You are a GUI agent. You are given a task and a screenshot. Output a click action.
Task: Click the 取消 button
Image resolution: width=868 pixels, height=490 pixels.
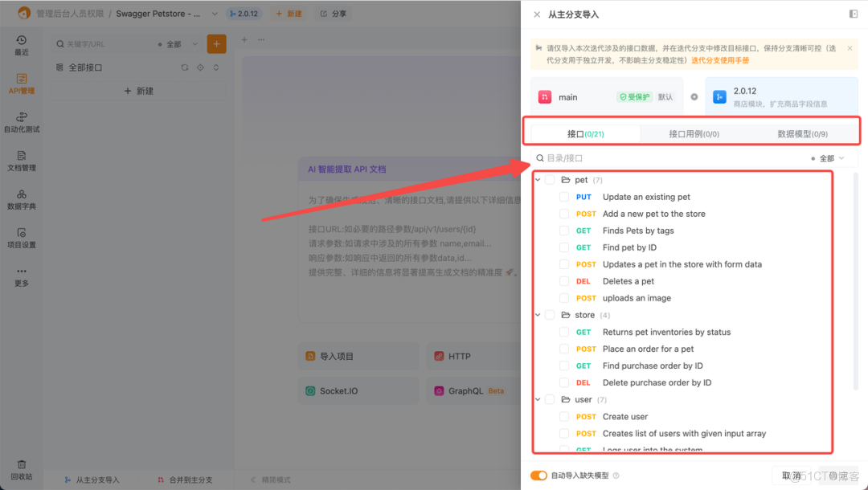coord(793,476)
